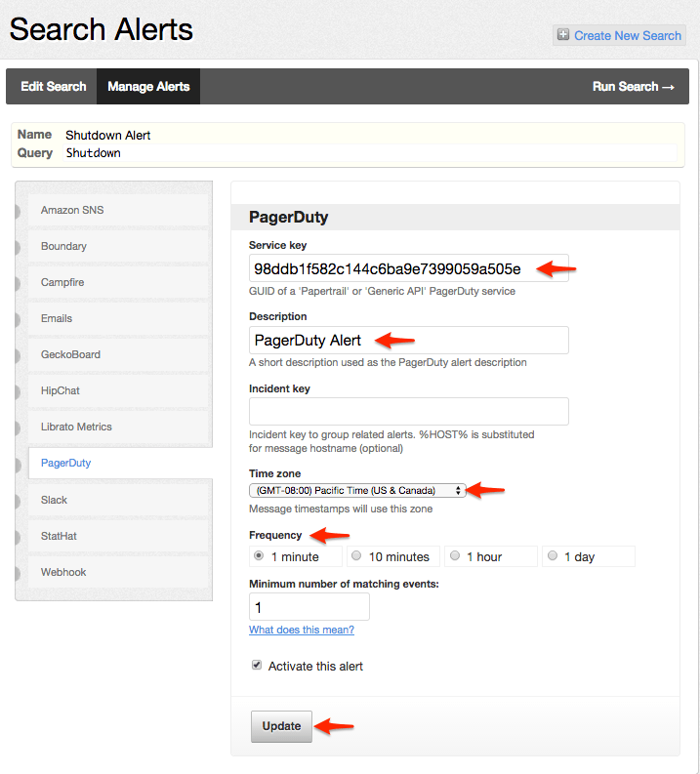Open HipChat alert settings
The height and width of the screenshot is (774, 700).
click(118, 390)
